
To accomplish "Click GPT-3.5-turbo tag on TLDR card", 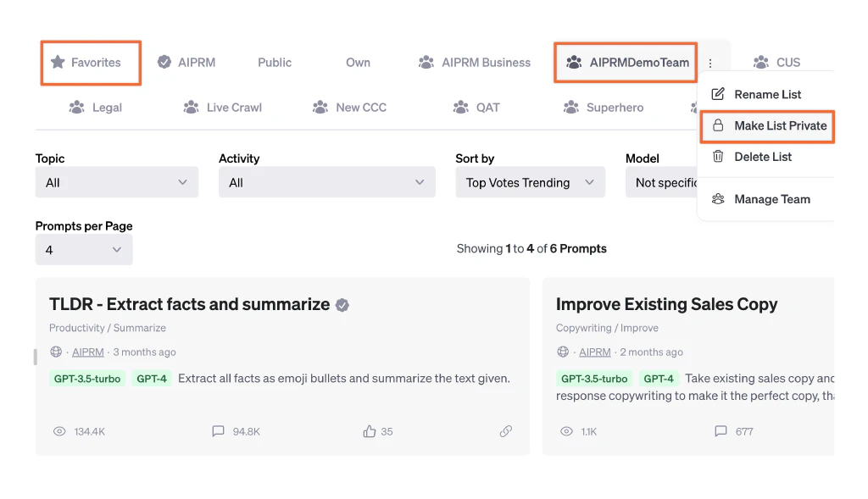I will (x=87, y=379).
